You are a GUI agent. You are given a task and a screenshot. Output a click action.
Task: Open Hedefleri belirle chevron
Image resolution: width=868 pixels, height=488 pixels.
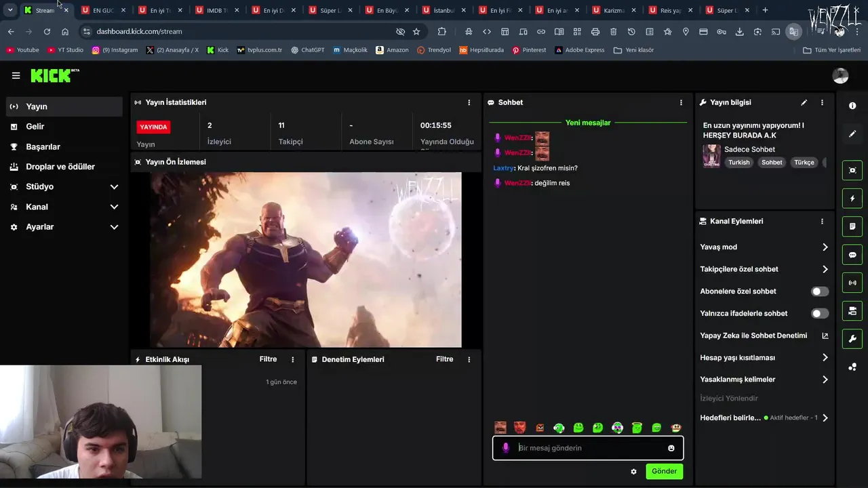[x=825, y=418]
